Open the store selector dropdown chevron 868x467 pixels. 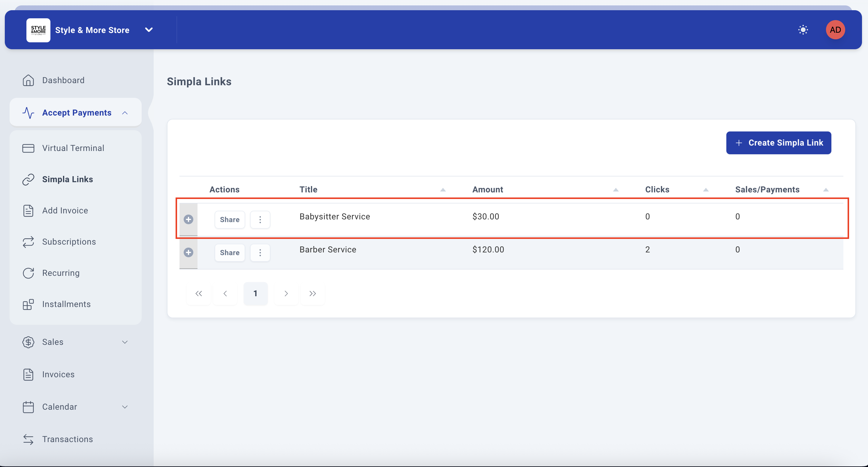click(x=149, y=30)
